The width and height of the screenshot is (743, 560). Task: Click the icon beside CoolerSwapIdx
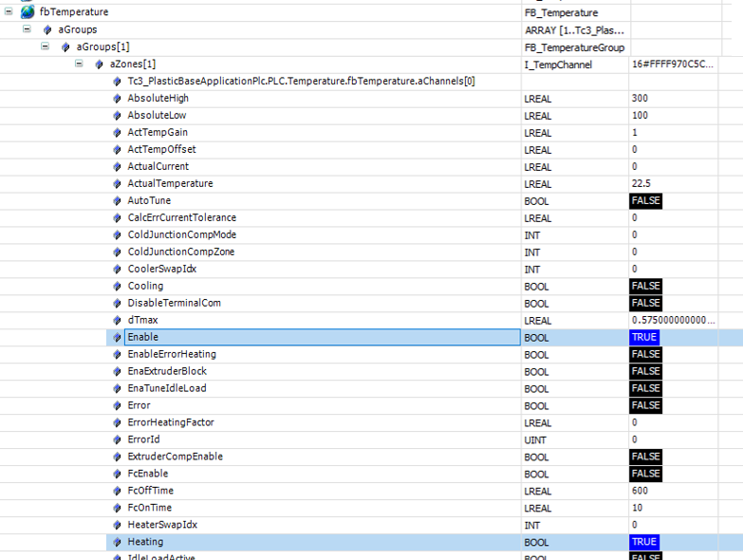pos(117,270)
